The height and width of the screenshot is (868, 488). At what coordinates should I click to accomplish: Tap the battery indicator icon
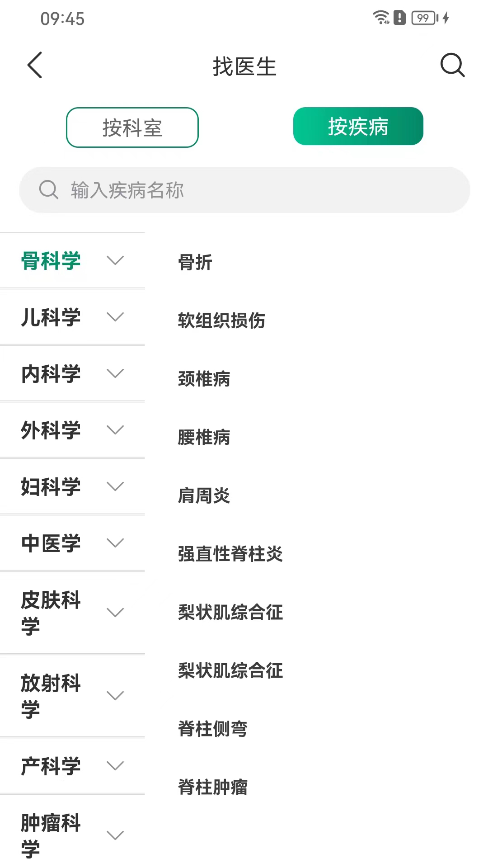[424, 18]
